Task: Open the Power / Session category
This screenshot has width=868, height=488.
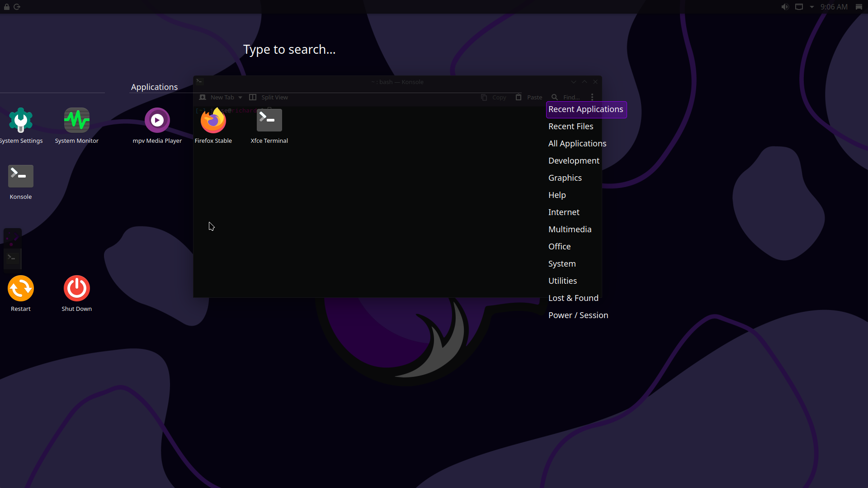Action: point(578,315)
